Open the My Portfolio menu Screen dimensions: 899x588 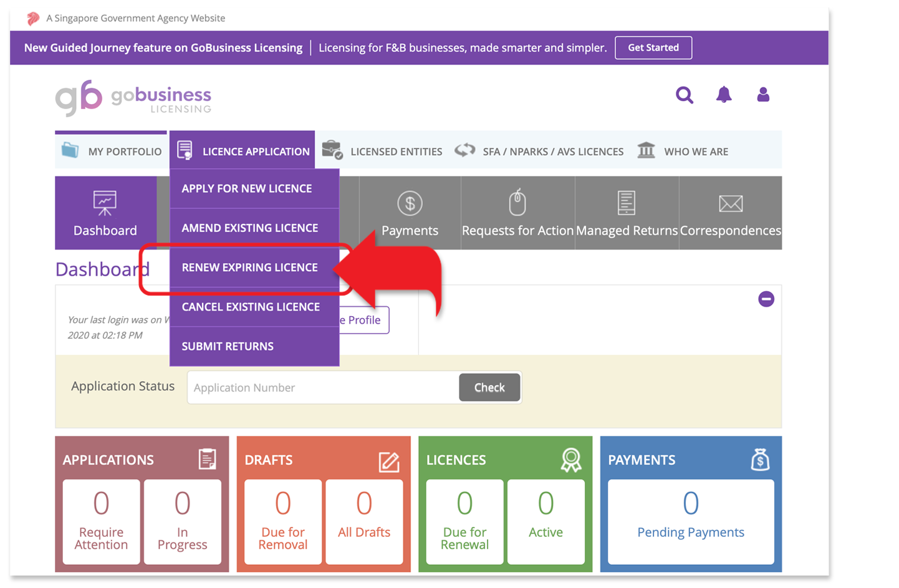pyautogui.click(x=112, y=151)
